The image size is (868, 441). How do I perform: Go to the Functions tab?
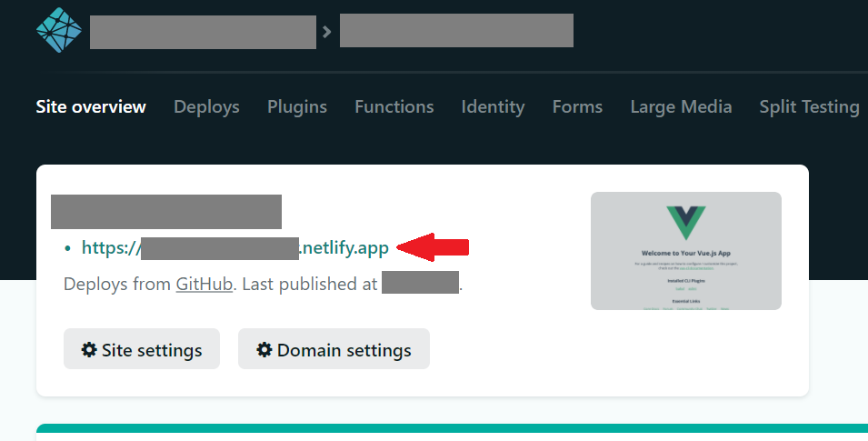[394, 106]
